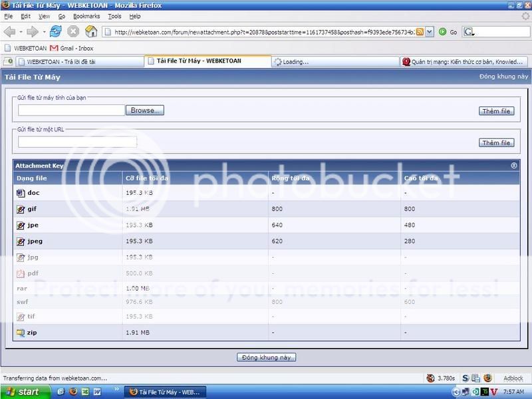
Task: Open the address bar history dropdown
Action: pyautogui.click(x=430, y=32)
